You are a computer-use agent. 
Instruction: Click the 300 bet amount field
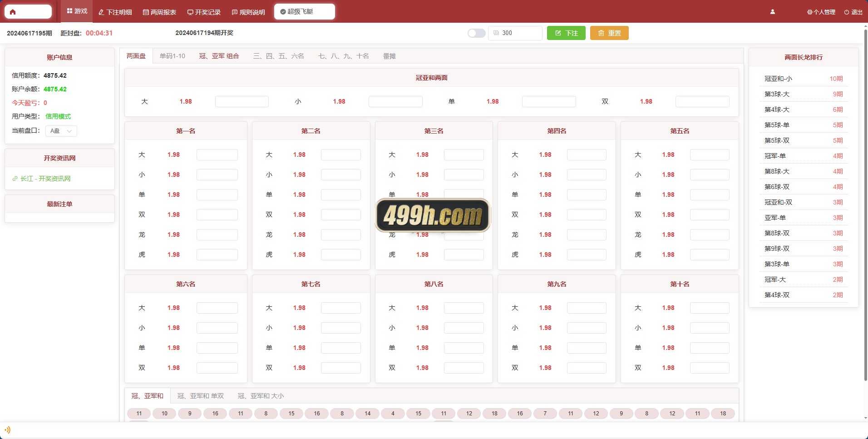(515, 33)
